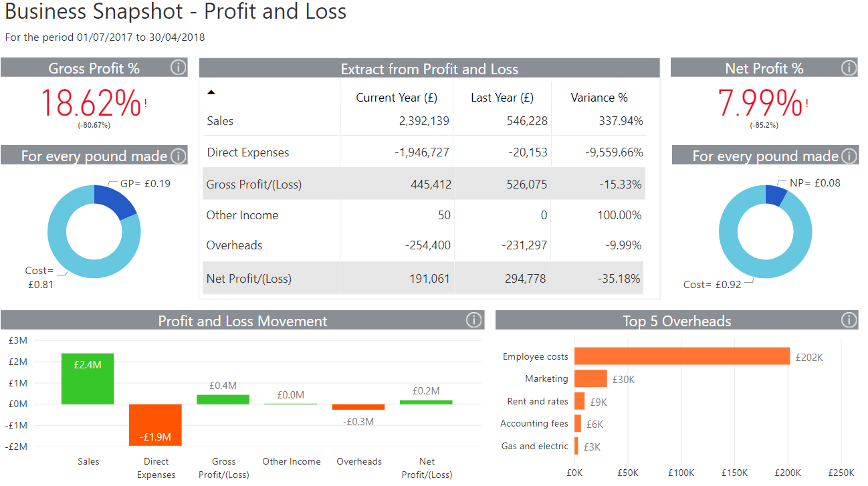
Task: Click Sales variance 337.94%
Action: click(x=621, y=121)
